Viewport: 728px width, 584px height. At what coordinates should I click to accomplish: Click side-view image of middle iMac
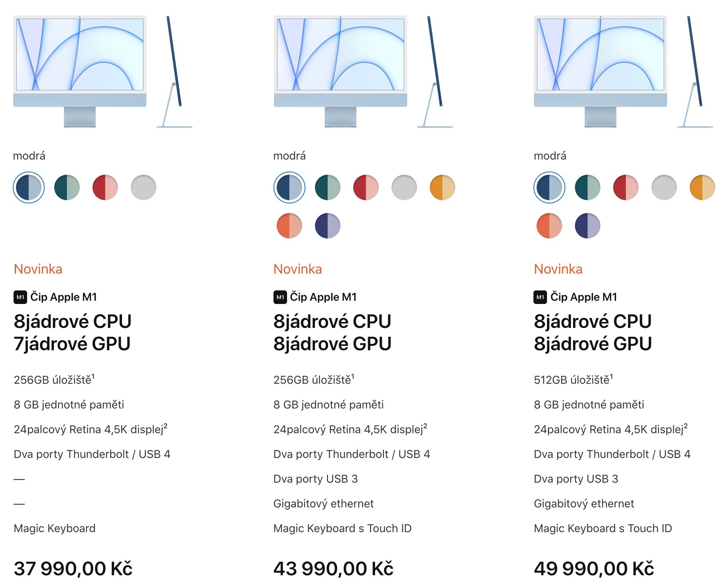coord(435,72)
